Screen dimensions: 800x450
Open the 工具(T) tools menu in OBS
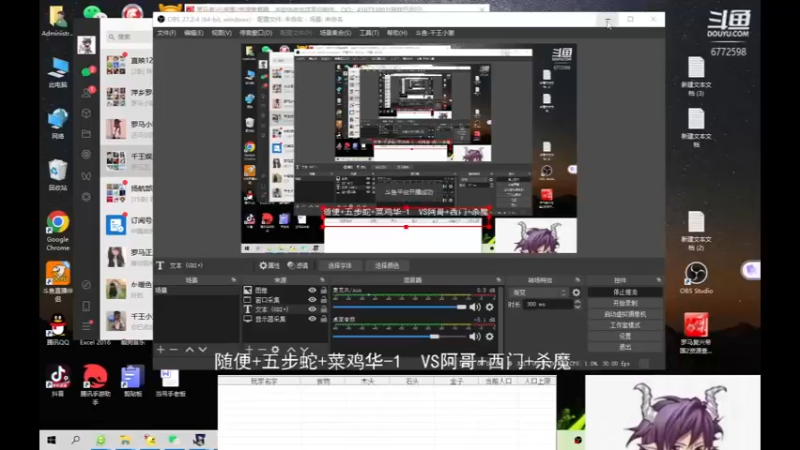pyautogui.click(x=369, y=33)
